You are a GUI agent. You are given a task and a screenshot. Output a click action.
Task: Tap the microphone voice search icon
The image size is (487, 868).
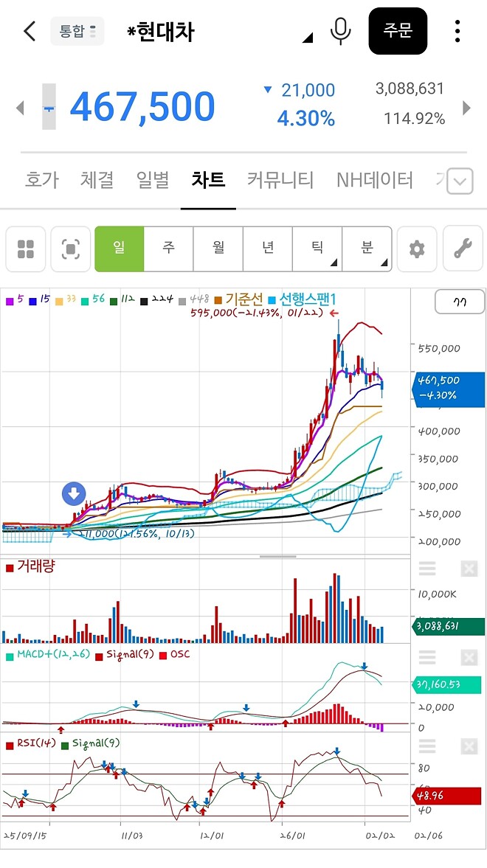pos(340,31)
